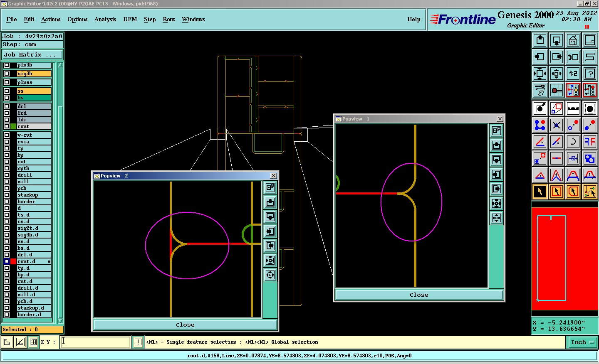
Task: Select the single arrow selection tool
Action: 540,192
